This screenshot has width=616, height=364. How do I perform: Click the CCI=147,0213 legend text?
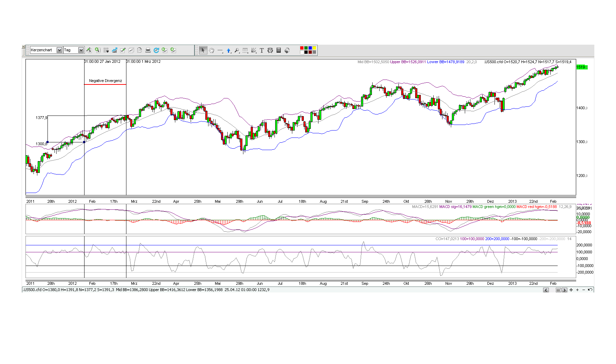[x=447, y=239]
